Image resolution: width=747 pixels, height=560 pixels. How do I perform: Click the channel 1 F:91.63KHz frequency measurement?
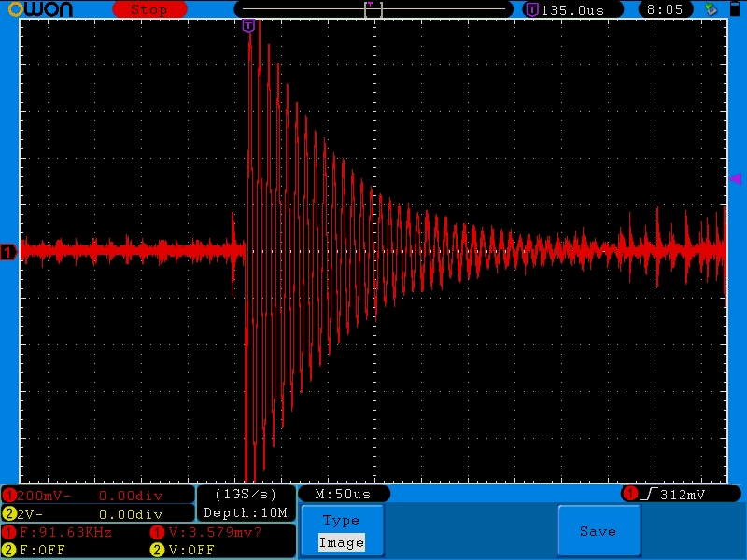tap(65, 532)
